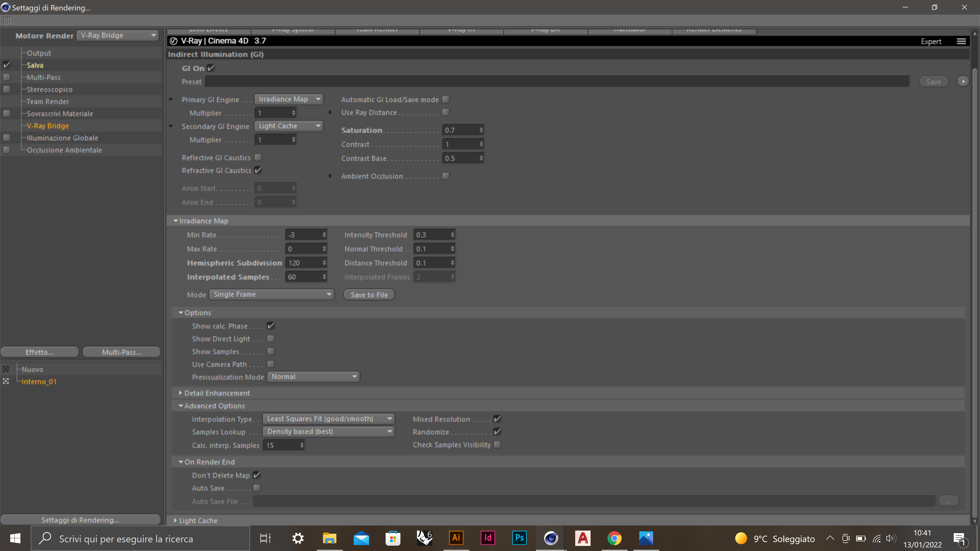Click the Hemispheric Subdivision stepper arrows
The image size is (980, 551).
pos(324,263)
